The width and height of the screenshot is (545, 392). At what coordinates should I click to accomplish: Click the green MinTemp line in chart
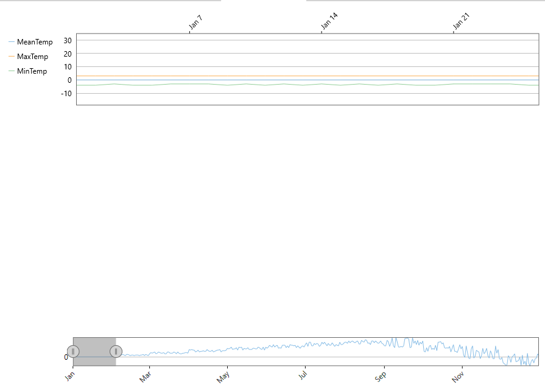pos(304,85)
